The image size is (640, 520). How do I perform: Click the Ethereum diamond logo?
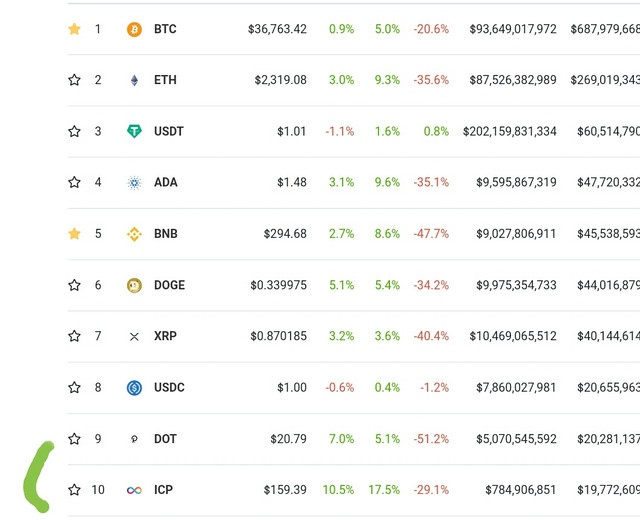134,80
